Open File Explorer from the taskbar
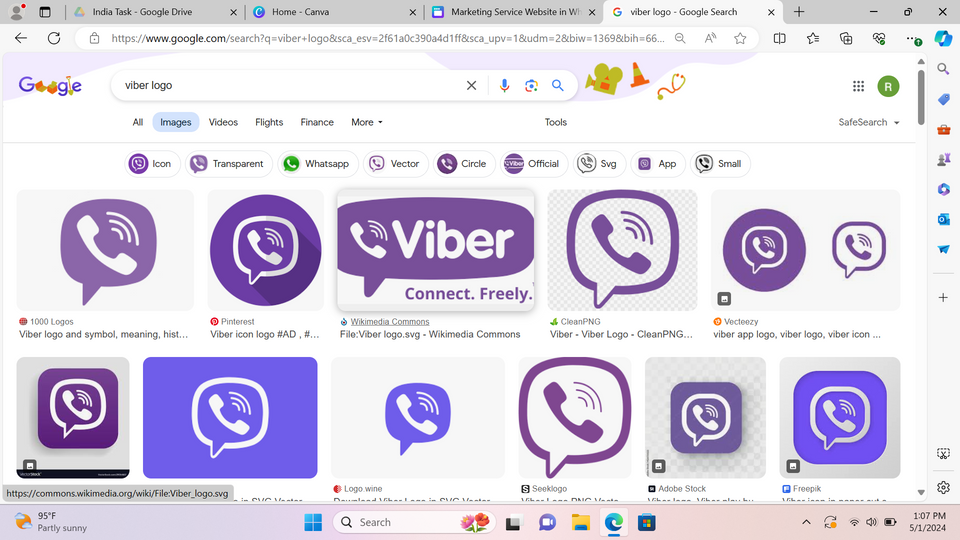The image size is (960, 540). pyautogui.click(x=580, y=522)
